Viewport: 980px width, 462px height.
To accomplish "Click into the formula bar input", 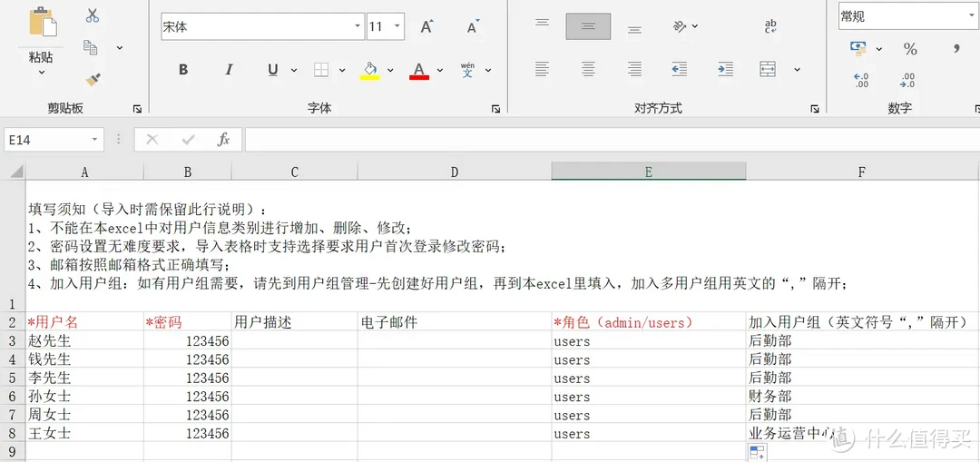I will click(612, 140).
